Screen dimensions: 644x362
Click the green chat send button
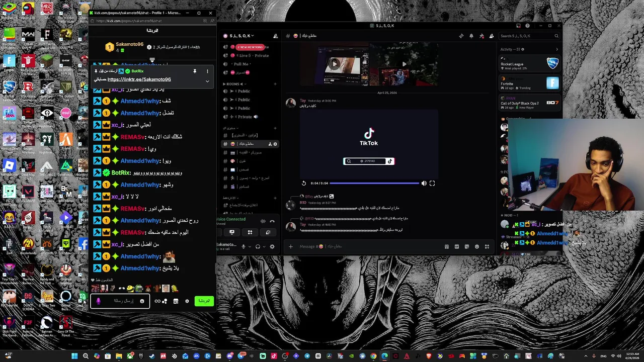pyautogui.click(x=204, y=301)
